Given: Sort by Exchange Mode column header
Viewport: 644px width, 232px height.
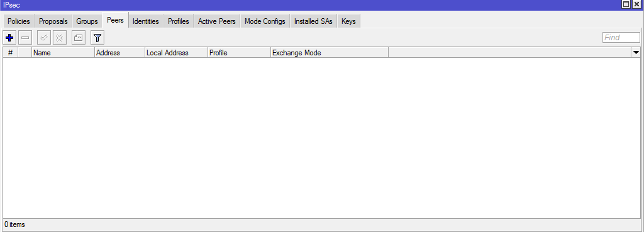Looking at the screenshot, I should [x=330, y=53].
